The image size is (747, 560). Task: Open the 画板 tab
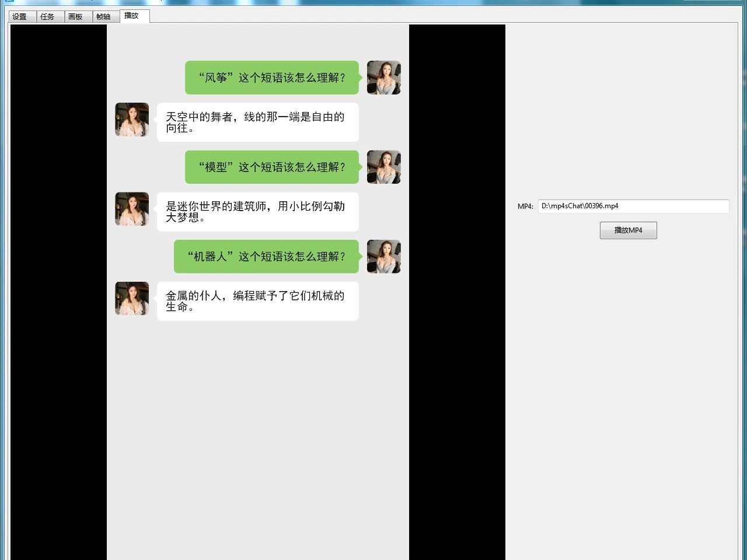pyautogui.click(x=78, y=16)
